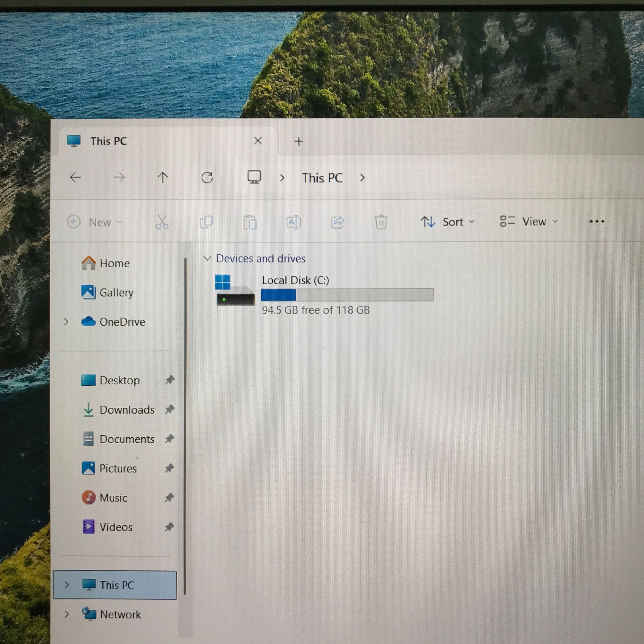Image resolution: width=644 pixels, height=644 pixels.
Task: Collapse the Devices and drives group
Action: 207,258
